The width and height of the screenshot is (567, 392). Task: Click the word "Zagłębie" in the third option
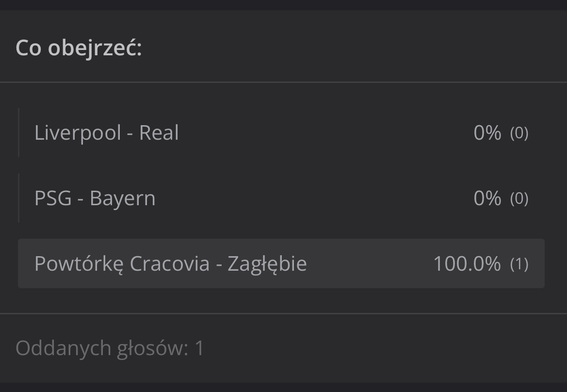(x=267, y=264)
